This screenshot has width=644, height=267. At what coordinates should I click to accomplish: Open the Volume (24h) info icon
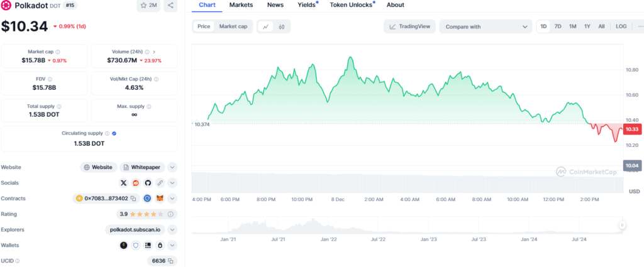147,52
